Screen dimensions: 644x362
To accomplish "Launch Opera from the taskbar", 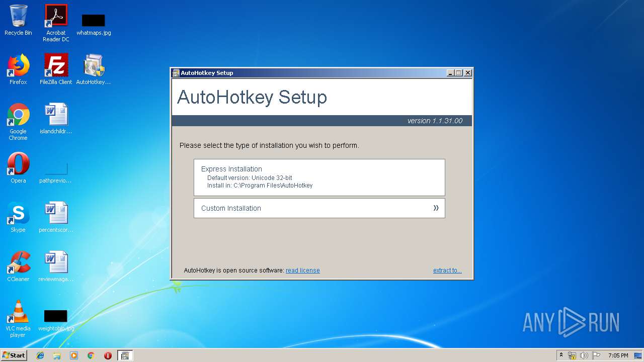I will pyautogui.click(x=108, y=355).
